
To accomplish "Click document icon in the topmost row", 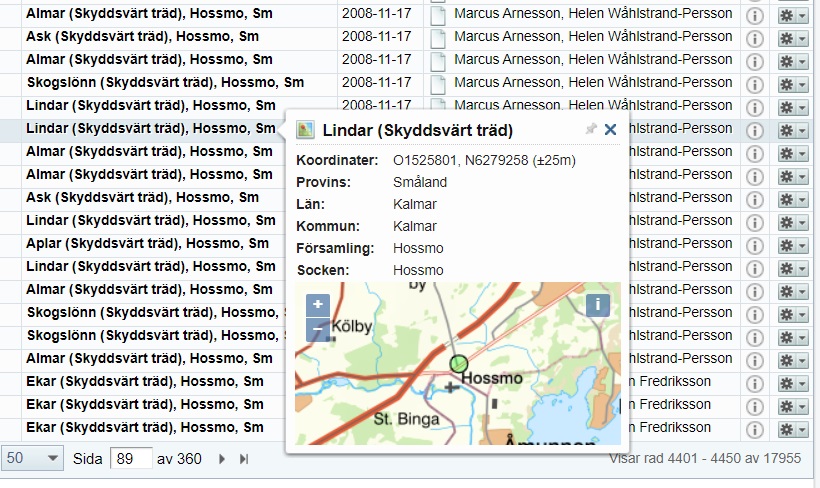I will pyautogui.click(x=436, y=14).
